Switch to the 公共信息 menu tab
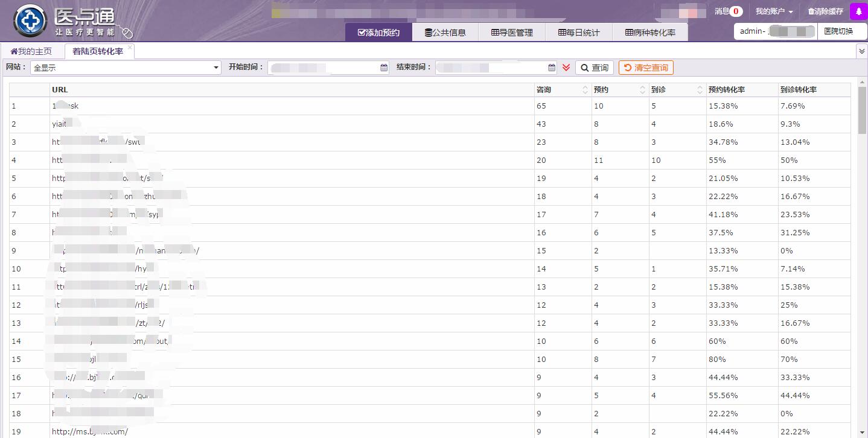This screenshot has width=868, height=438. (x=445, y=33)
